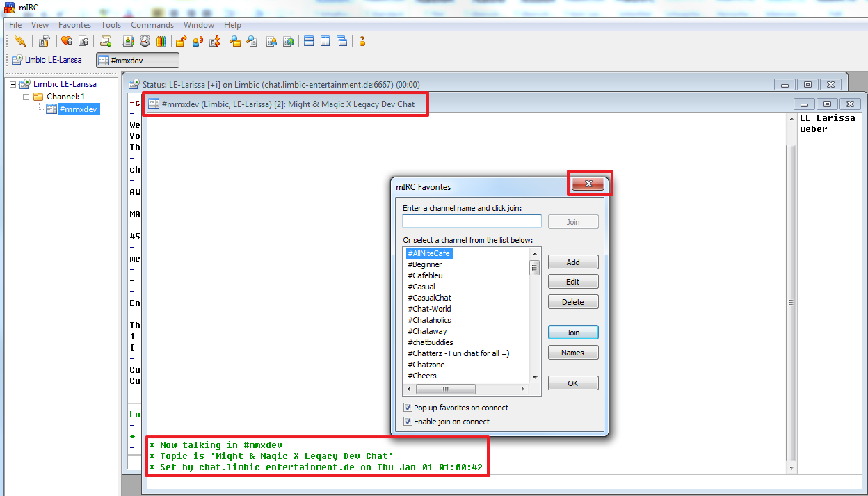Select #Chataholics in the channel list
Viewport: 868px width, 496px height.
click(429, 320)
